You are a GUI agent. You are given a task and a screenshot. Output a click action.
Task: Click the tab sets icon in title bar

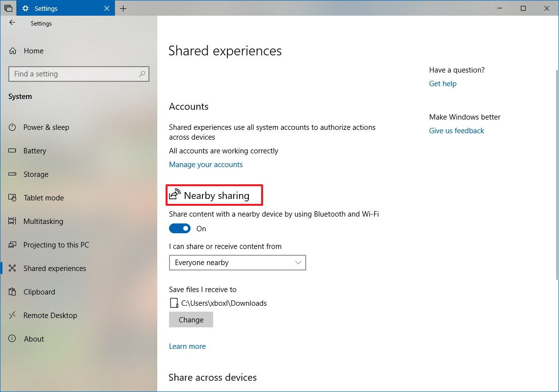pos(8,8)
